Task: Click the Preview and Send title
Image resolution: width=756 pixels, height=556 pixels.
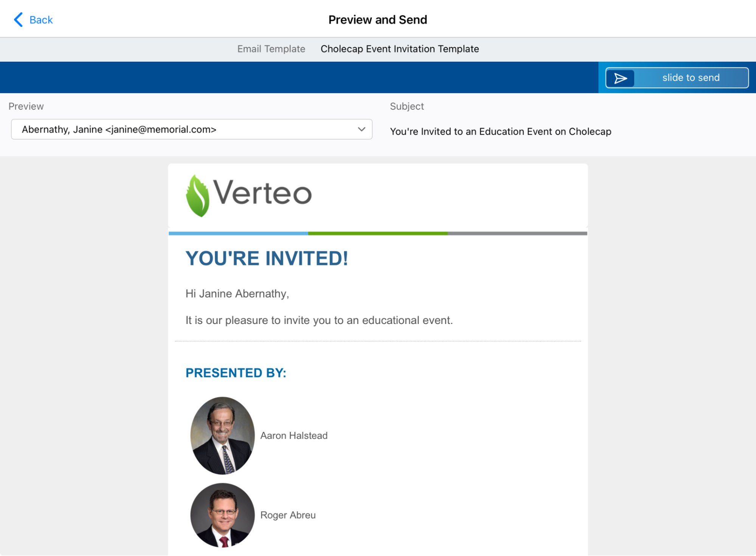Action: [377, 20]
